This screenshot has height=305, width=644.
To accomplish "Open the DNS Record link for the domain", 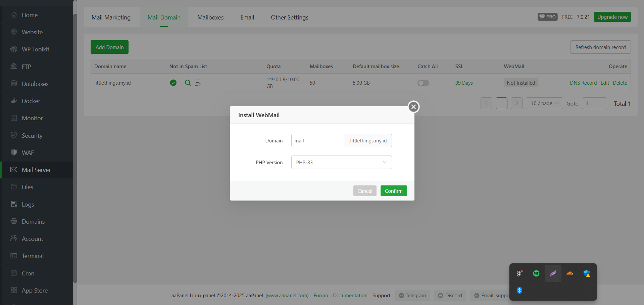I will (x=583, y=83).
